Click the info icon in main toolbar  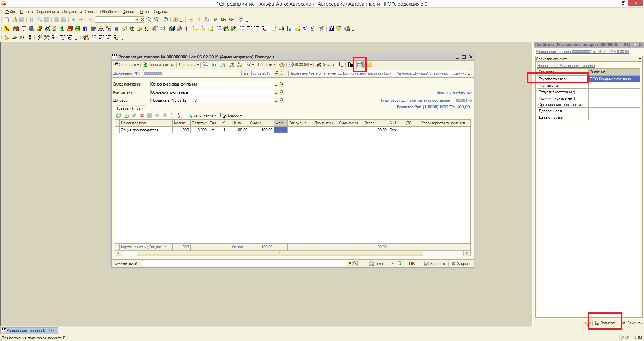point(175,20)
